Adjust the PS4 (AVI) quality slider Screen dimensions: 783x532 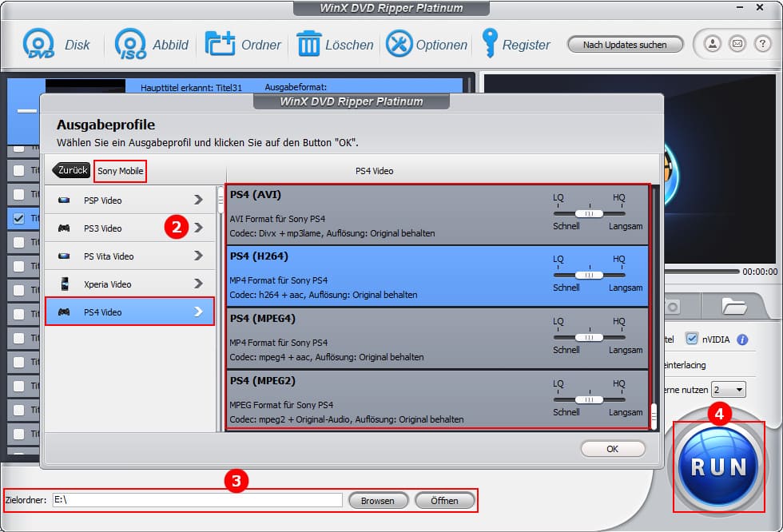590,213
